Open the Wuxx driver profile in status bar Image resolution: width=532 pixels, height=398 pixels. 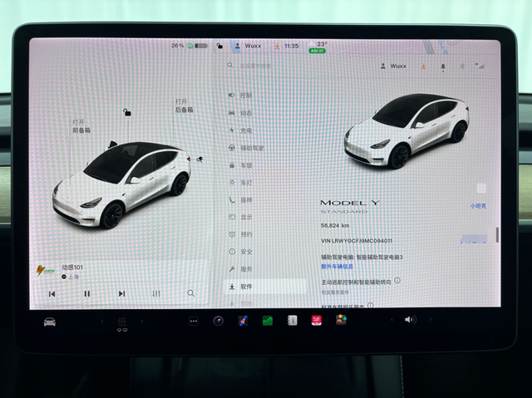[248, 46]
